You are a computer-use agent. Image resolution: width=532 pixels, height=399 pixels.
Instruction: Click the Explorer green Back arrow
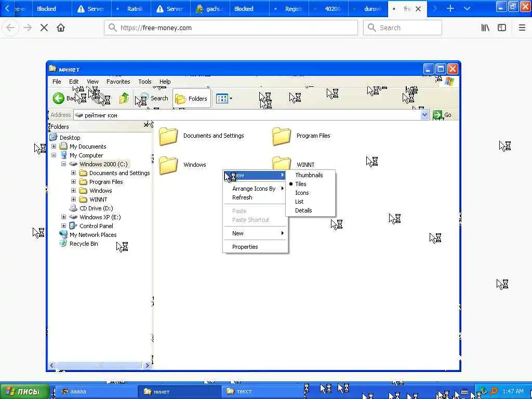click(x=58, y=98)
